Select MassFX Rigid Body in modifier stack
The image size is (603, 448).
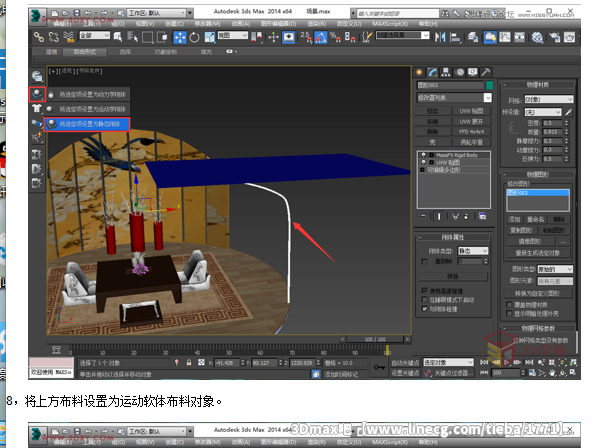tap(455, 155)
